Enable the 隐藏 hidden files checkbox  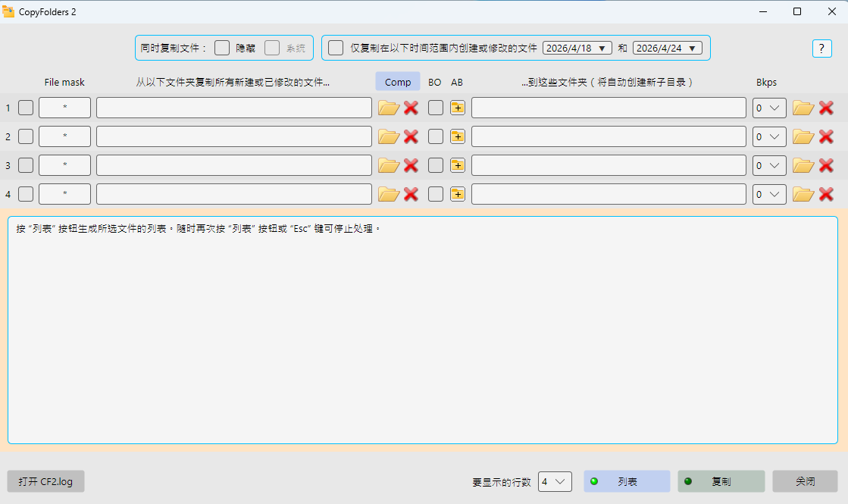point(222,48)
